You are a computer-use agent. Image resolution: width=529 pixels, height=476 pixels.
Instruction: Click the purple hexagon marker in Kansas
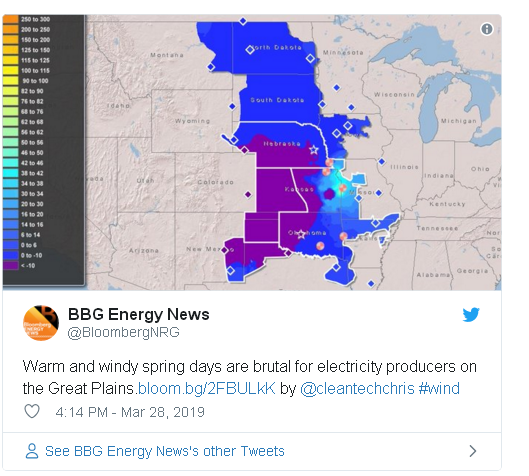(x=329, y=194)
